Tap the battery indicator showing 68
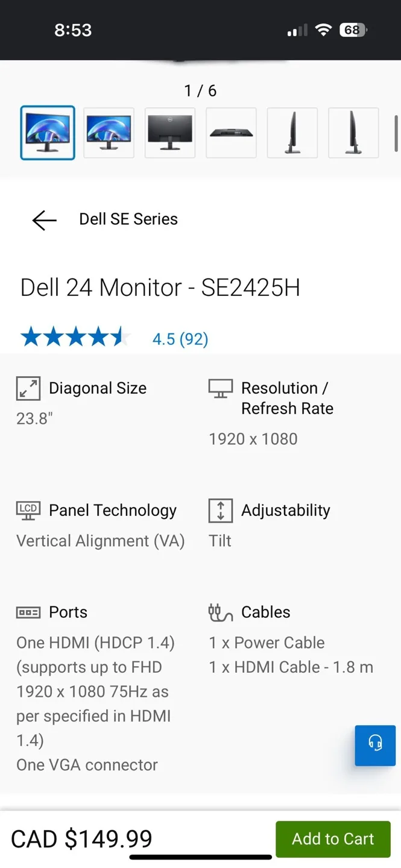 (353, 30)
